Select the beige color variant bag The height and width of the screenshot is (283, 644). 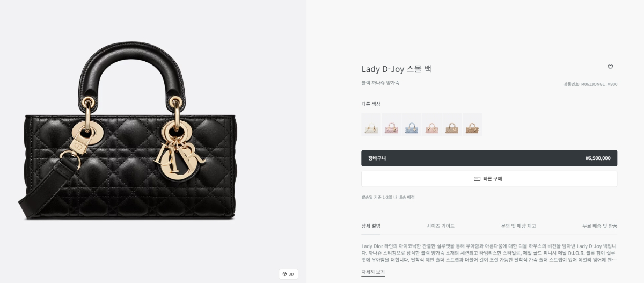coord(452,125)
